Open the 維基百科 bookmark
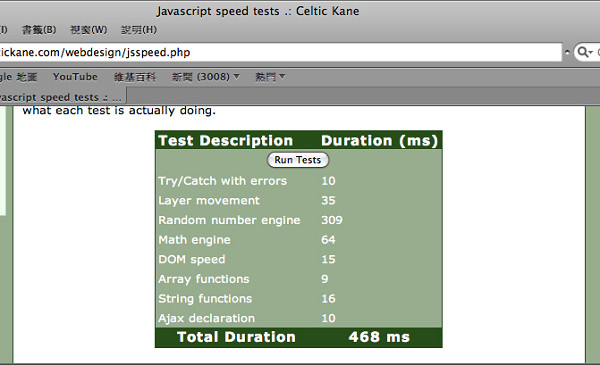Viewport: 600px width, 365px height. tap(135, 77)
